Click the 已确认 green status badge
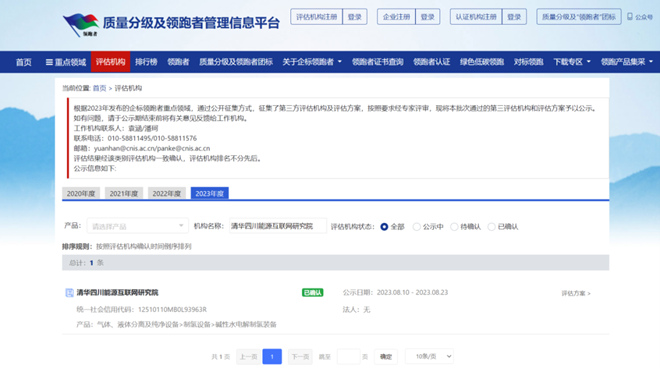 312,292
